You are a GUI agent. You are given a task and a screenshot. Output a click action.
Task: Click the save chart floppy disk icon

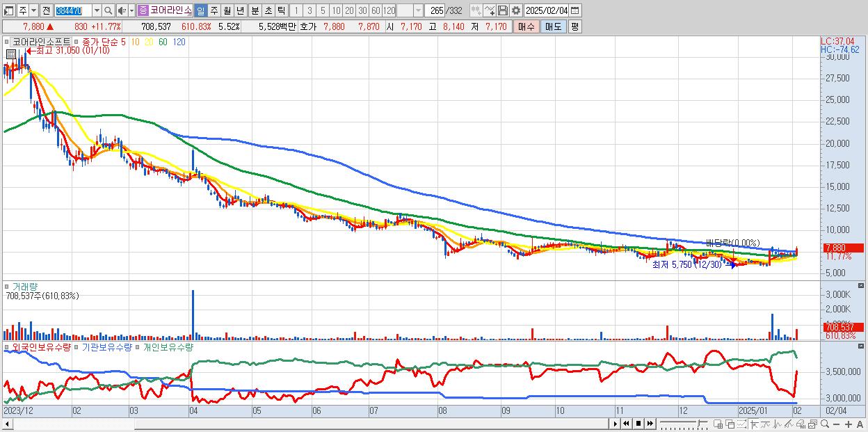[503, 10]
